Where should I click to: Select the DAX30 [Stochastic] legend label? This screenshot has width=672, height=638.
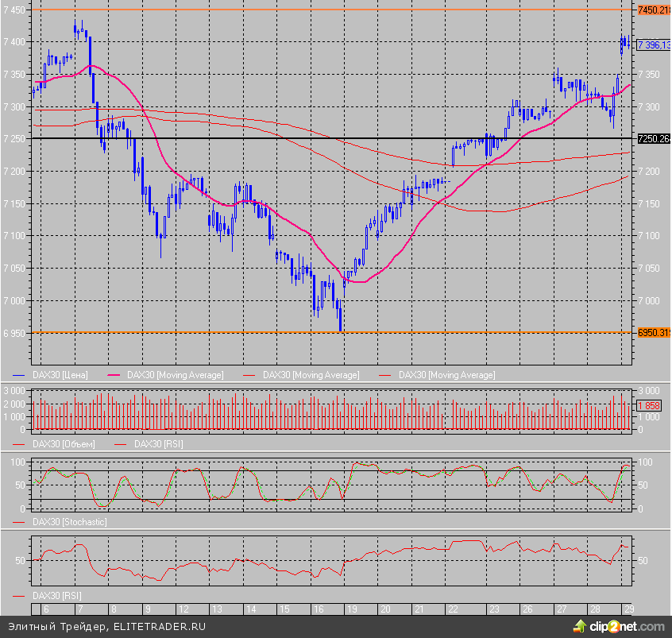point(68,522)
